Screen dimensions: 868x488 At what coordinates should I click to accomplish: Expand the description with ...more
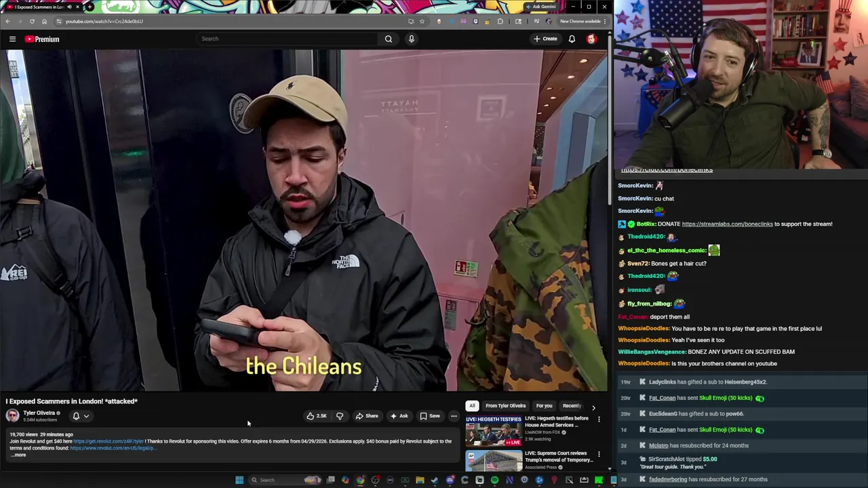click(x=18, y=455)
